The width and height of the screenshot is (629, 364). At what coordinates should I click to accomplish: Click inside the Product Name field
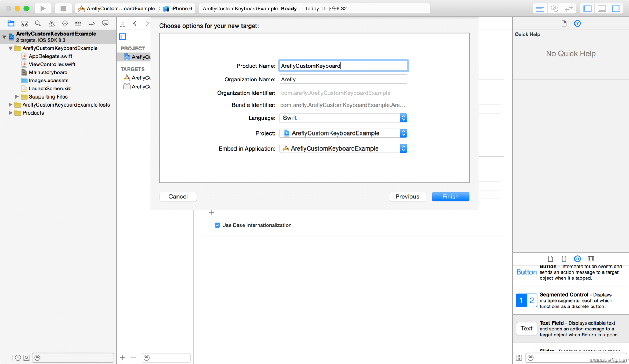342,66
